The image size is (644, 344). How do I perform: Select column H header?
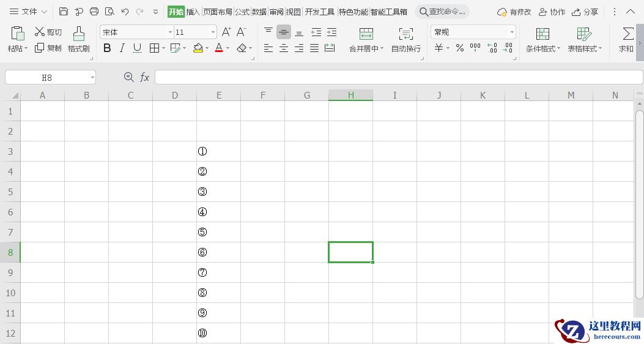(x=351, y=95)
